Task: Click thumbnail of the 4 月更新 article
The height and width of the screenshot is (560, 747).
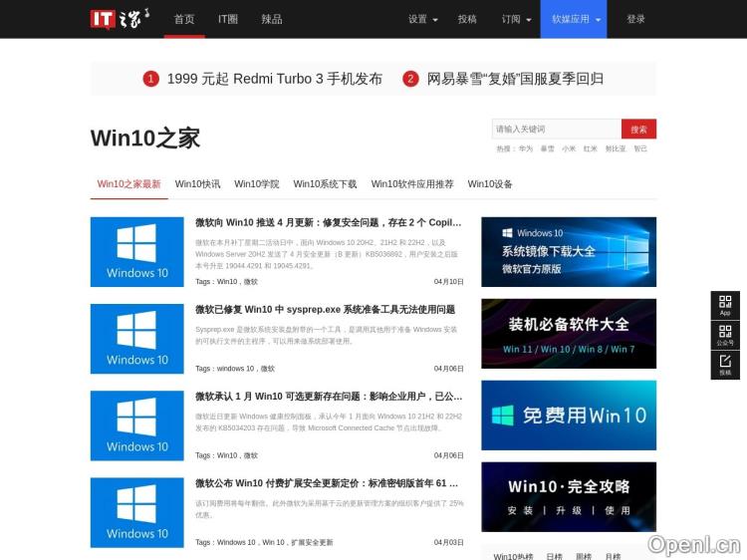Action: point(137,252)
